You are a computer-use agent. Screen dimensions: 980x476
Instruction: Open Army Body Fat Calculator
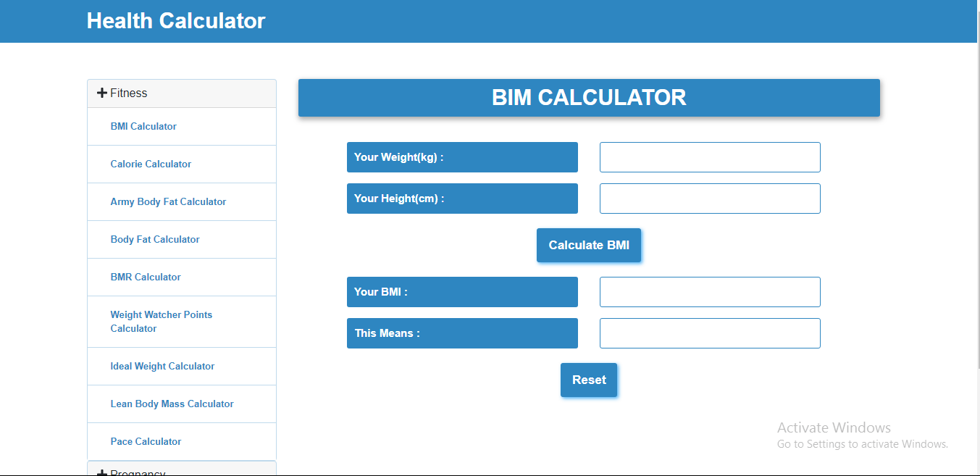168,201
